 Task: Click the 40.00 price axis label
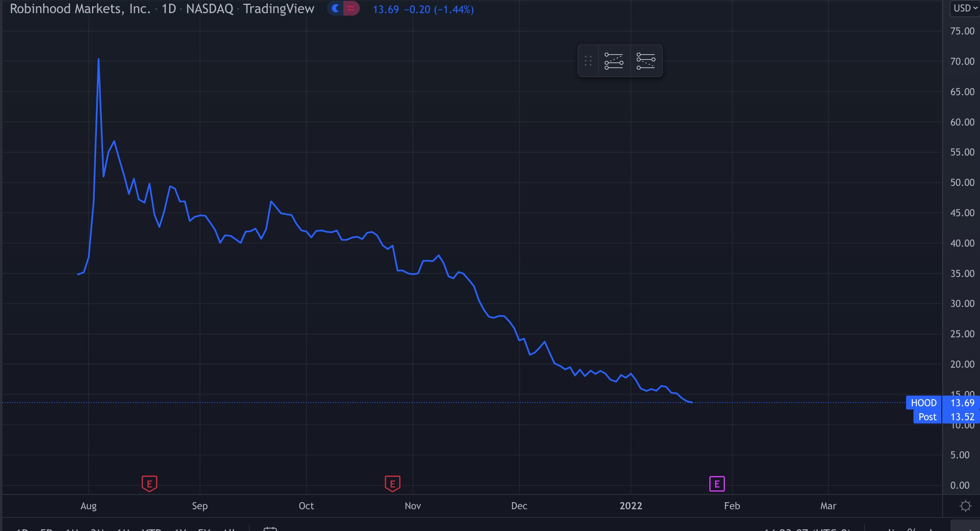pos(962,243)
